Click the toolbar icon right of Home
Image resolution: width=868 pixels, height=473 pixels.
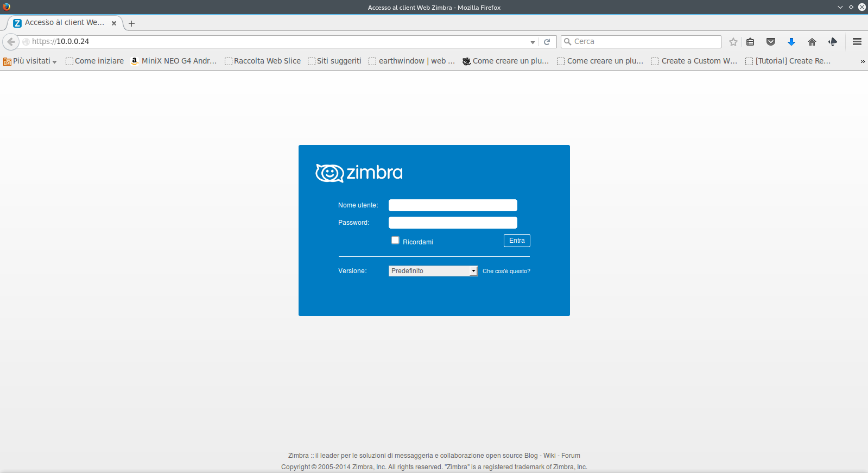tap(833, 42)
